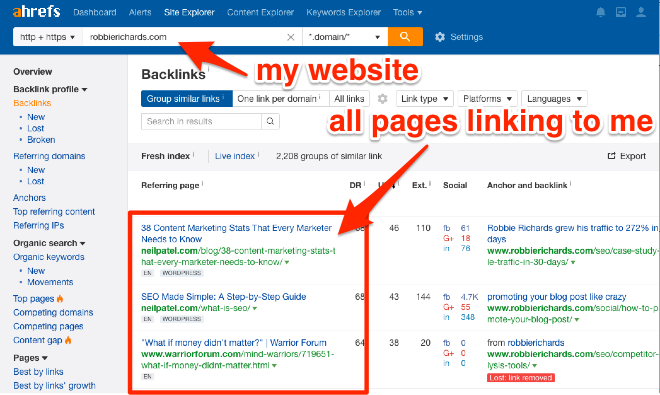
Task: Collapse the Pages section
Action: pos(30,358)
